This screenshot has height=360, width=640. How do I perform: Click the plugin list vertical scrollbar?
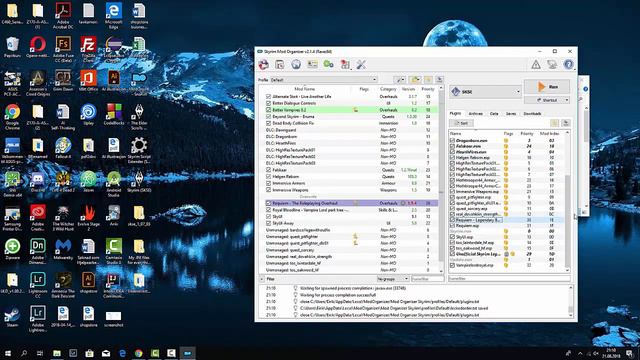click(x=567, y=202)
